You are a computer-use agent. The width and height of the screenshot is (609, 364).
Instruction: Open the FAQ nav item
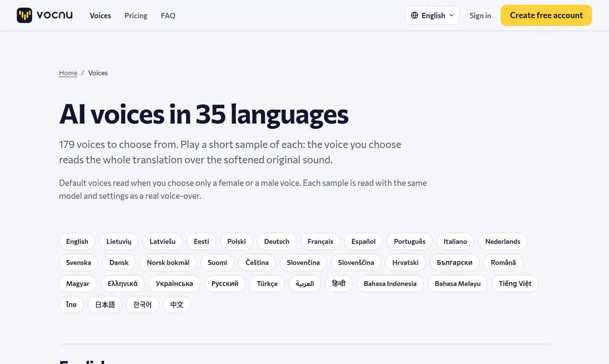tap(168, 15)
